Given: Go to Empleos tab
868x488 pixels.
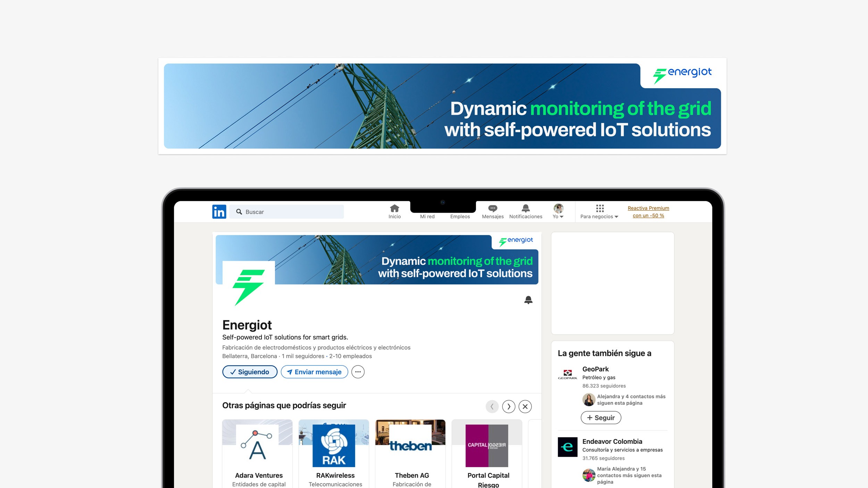Looking at the screenshot, I should [x=460, y=217].
